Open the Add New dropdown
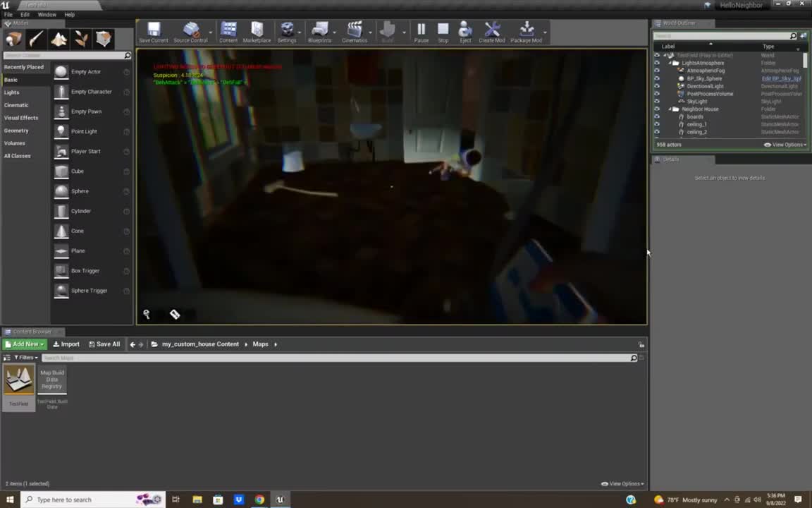Viewport: 812px width, 508px height. coord(25,344)
